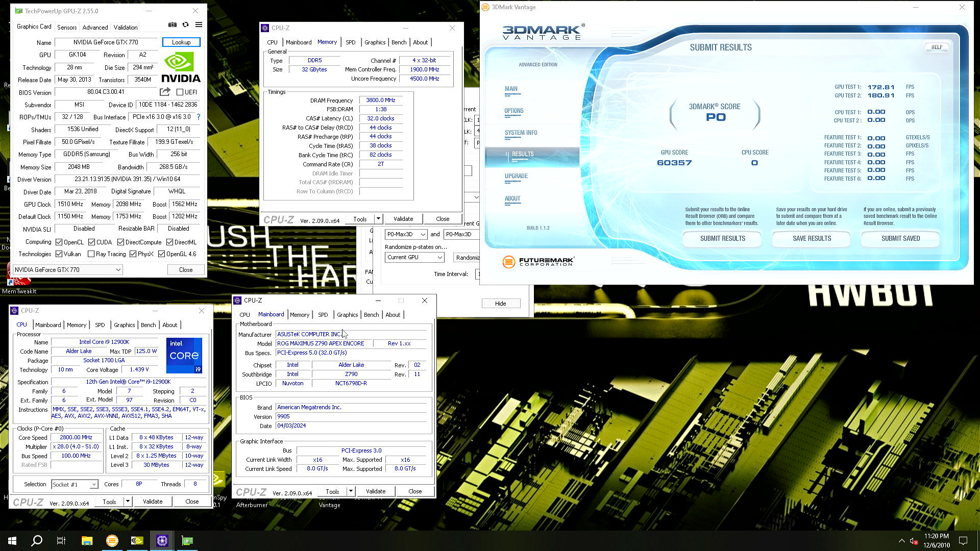The image size is (980, 551).
Task: Click the BIOS export share icon in GPU-Z
Action: tap(165, 92)
